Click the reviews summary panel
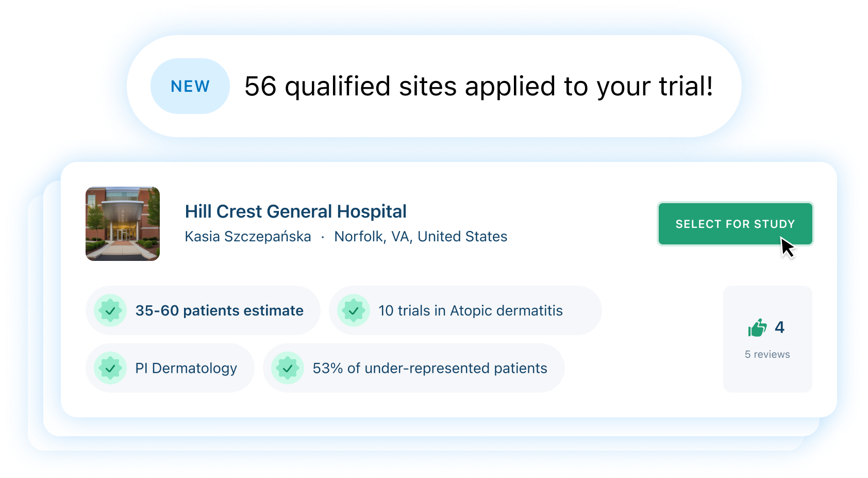 click(767, 339)
